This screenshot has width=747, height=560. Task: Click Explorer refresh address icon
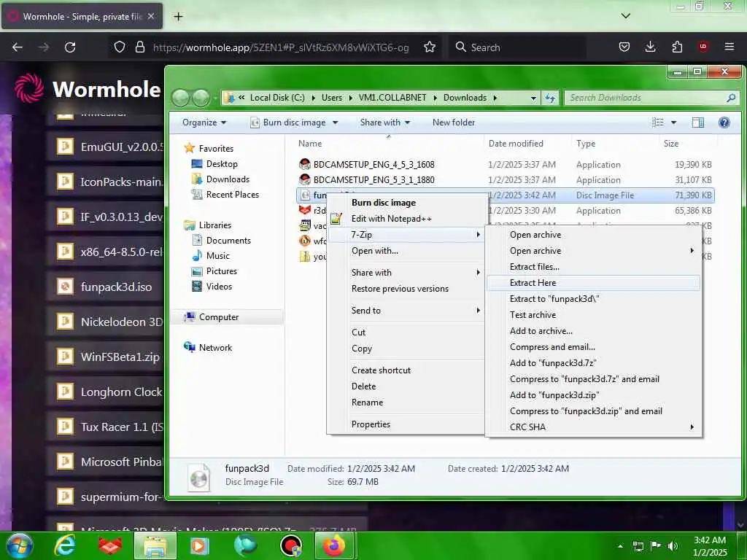pyautogui.click(x=550, y=98)
